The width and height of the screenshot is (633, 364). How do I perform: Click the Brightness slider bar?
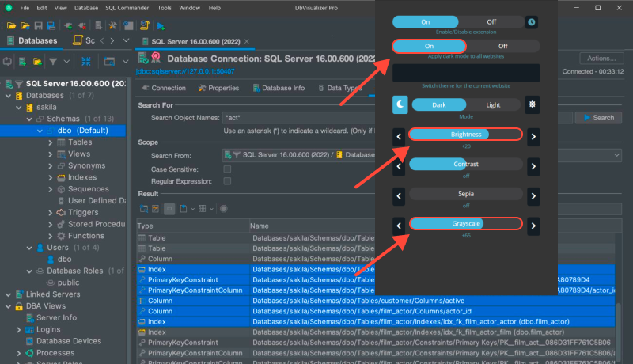pyautogui.click(x=466, y=135)
